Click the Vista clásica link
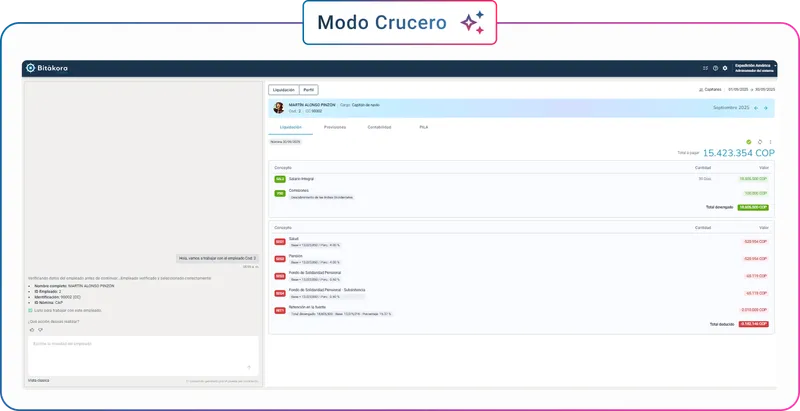The height and width of the screenshot is (411, 800). [x=39, y=380]
